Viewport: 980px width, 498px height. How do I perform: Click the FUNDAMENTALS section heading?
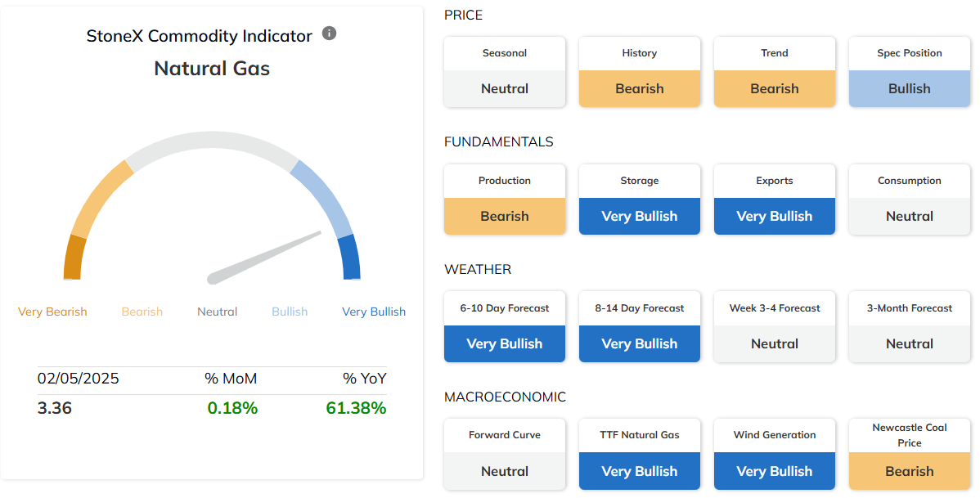click(x=499, y=141)
